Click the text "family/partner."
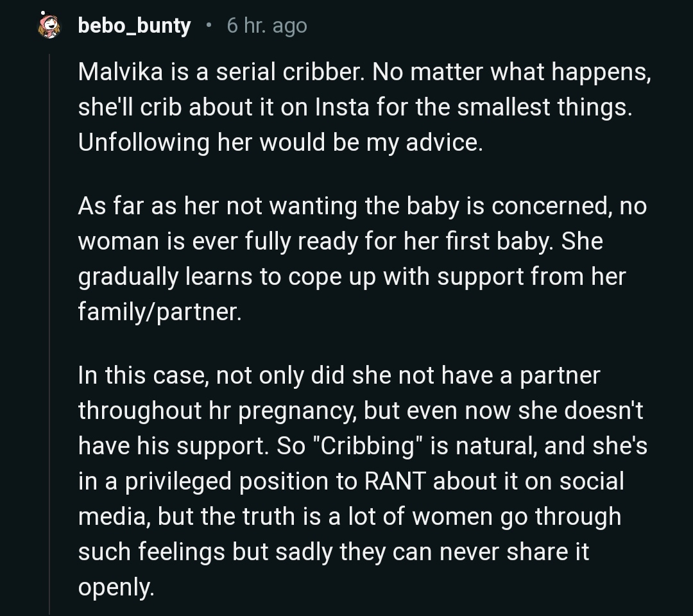This screenshot has width=693, height=616. click(160, 311)
